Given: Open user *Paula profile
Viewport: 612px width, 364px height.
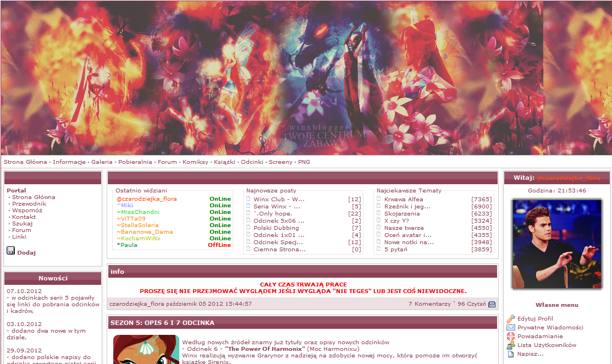Looking at the screenshot, I should (x=127, y=245).
